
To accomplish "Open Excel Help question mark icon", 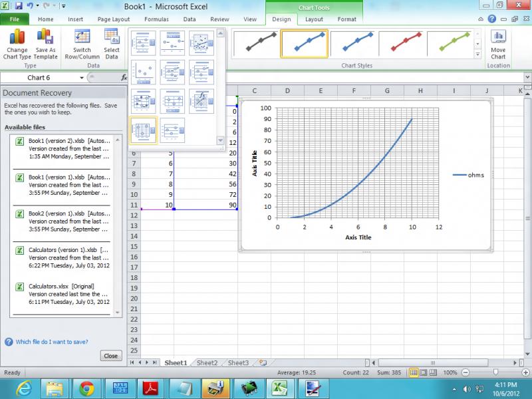I will point(491,19).
